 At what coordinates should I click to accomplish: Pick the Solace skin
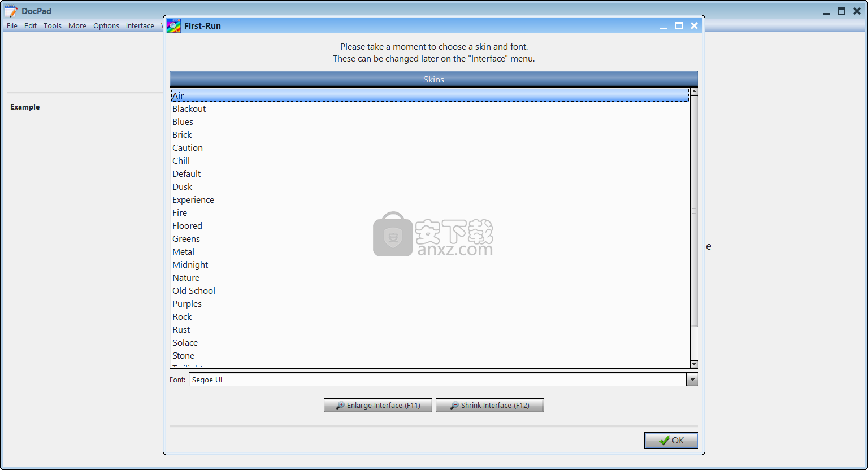pyautogui.click(x=429, y=342)
